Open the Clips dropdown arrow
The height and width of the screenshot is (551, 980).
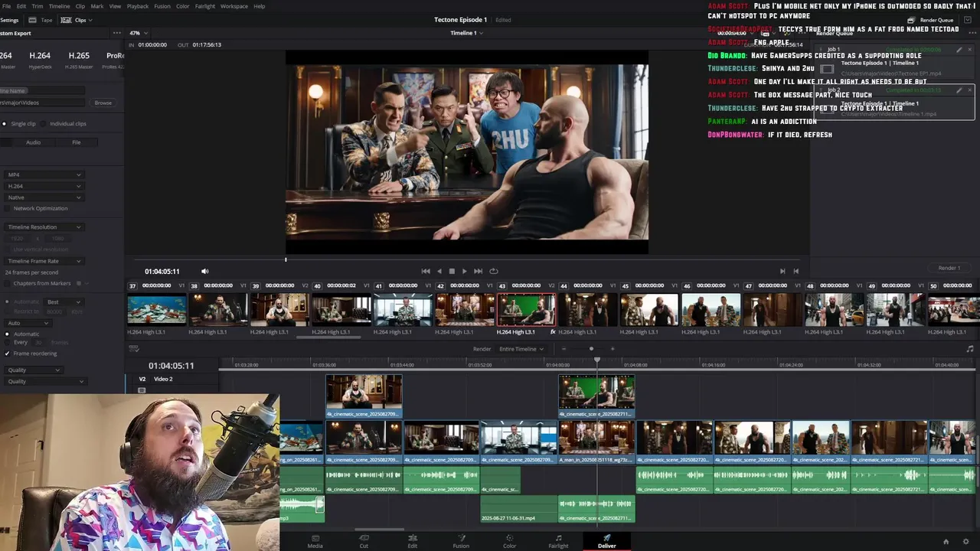[x=91, y=20]
